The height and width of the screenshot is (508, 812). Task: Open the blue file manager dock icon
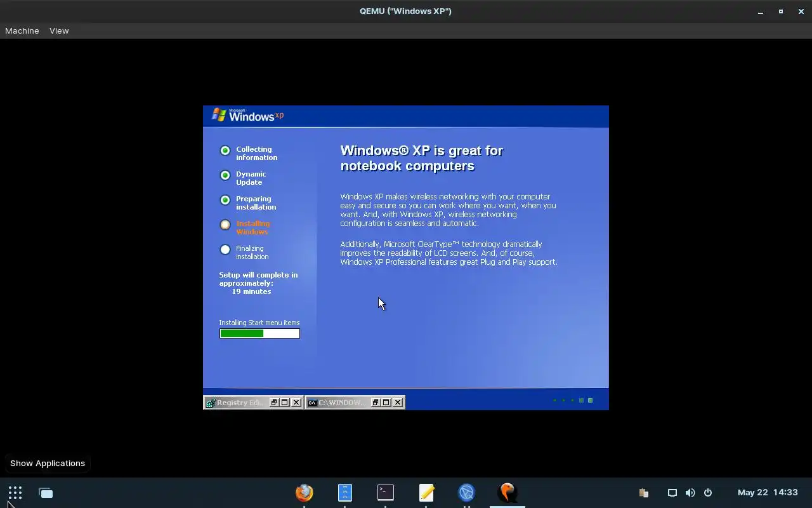(344, 493)
